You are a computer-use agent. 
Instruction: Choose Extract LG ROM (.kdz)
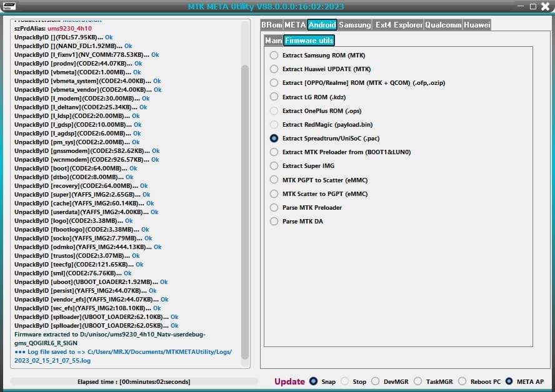[x=274, y=97]
